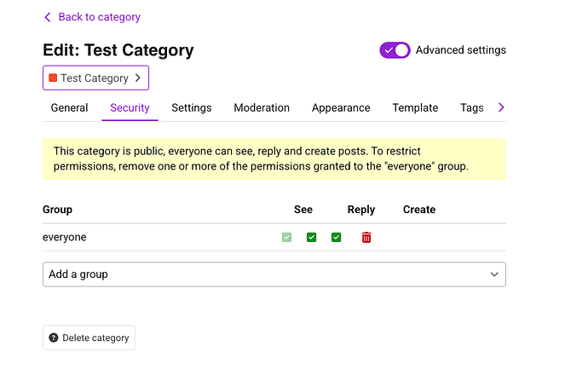Click the orange Test Category color badge
Screen dimensions: 588x381
[53, 78]
